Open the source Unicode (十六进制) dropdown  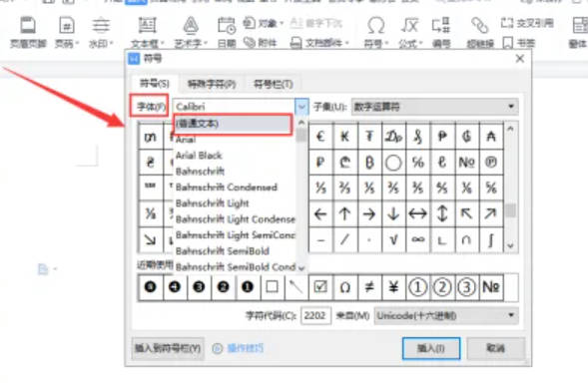tap(446, 316)
